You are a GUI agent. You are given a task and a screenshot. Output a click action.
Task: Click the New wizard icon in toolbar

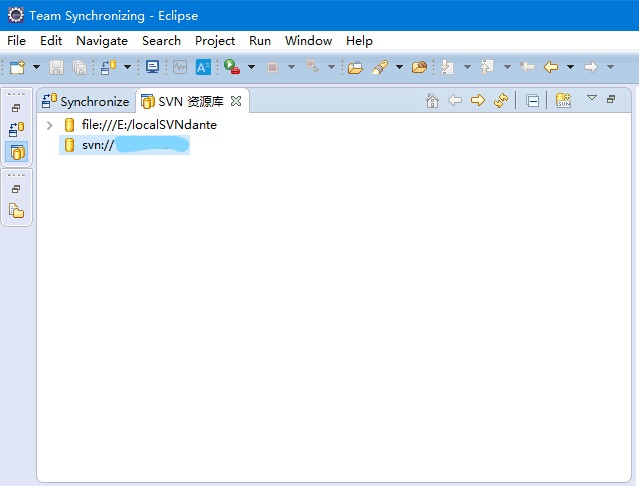click(18, 67)
